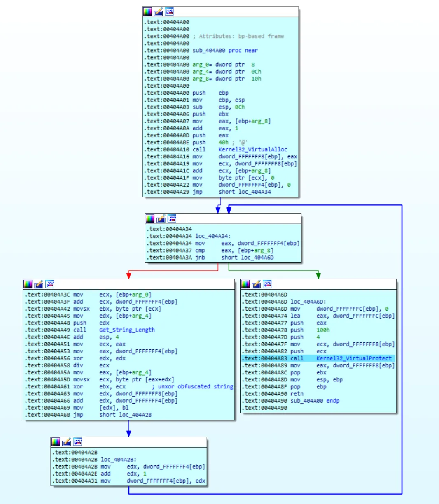Screen dimensions: 439x504
Task: Click the Kernel32_VirtualAlloc call operand
Action: 253,149
